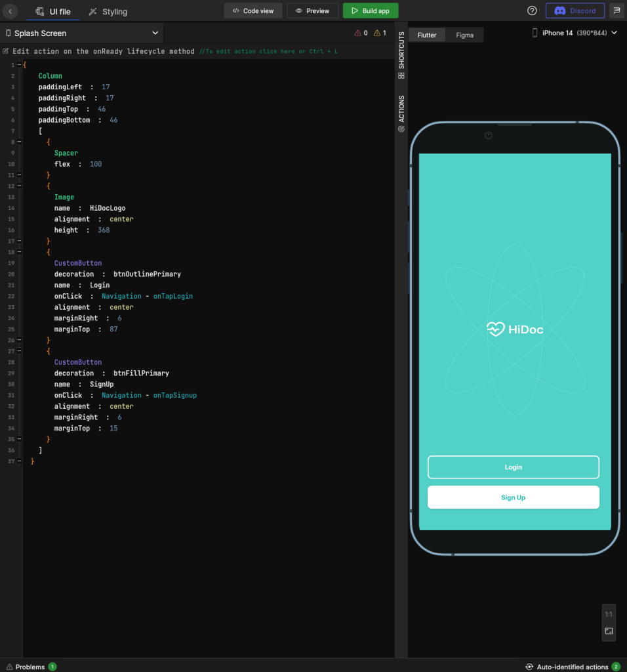
Task: Open the help question mark icon
Action: pos(532,10)
